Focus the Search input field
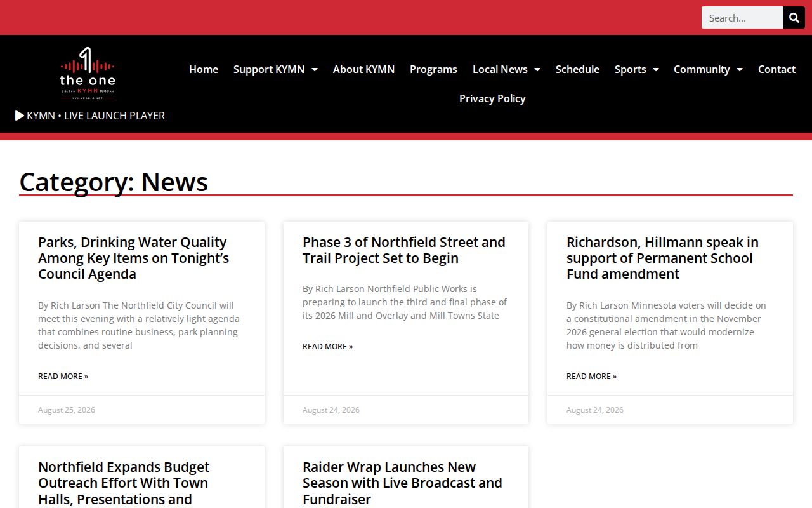This screenshot has height=508, width=812. pos(742,18)
